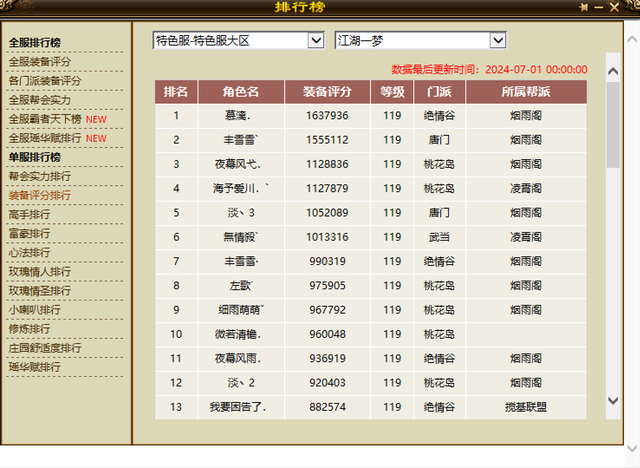
Task: Select 小喇叭排行 in sidebar
Action: click(35, 310)
